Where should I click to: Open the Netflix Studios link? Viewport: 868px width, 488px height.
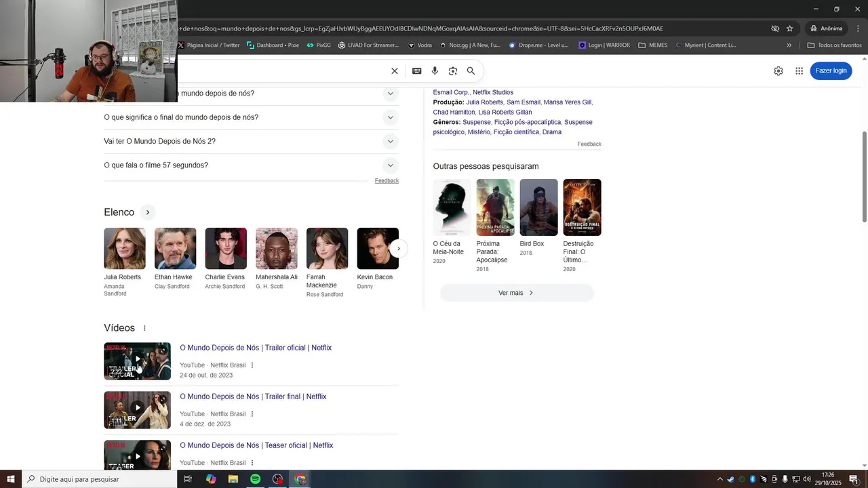coord(493,92)
